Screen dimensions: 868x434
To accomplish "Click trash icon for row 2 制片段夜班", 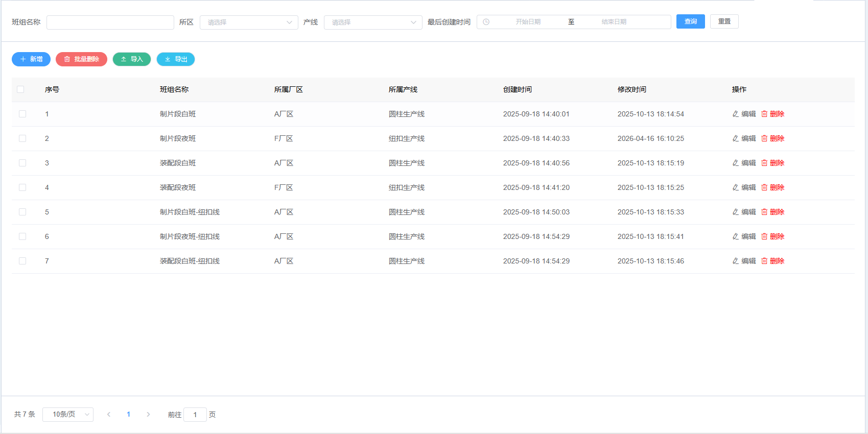I will point(764,138).
